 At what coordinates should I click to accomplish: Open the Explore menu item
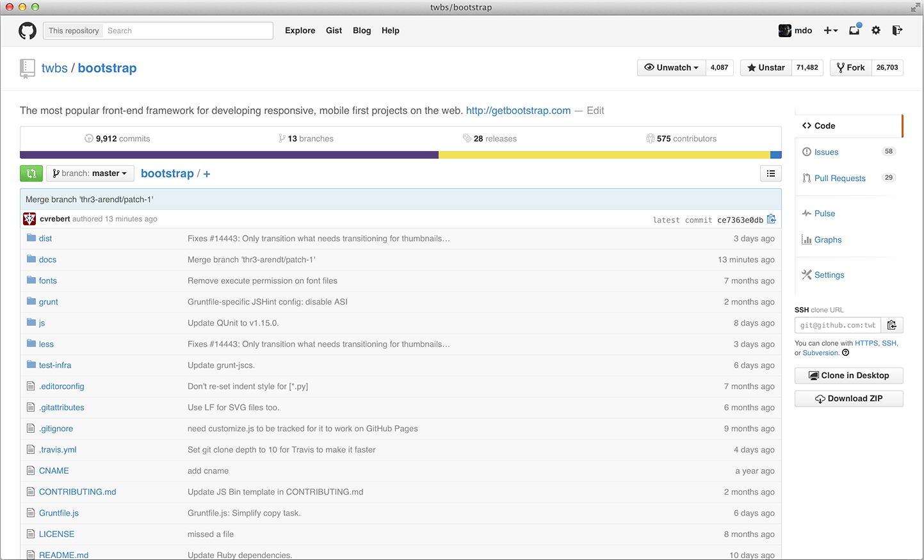click(x=300, y=30)
